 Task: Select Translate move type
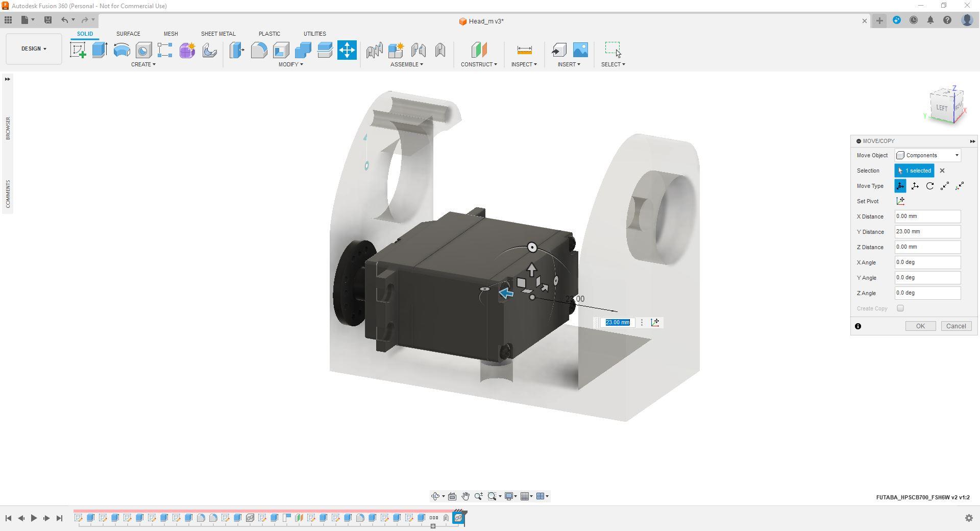[x=915, y=186]
